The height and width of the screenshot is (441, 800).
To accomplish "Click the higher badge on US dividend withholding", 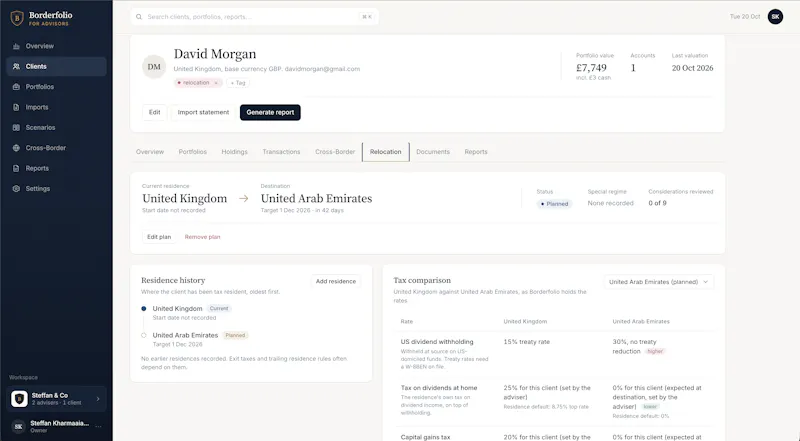I will pos(655,351).
